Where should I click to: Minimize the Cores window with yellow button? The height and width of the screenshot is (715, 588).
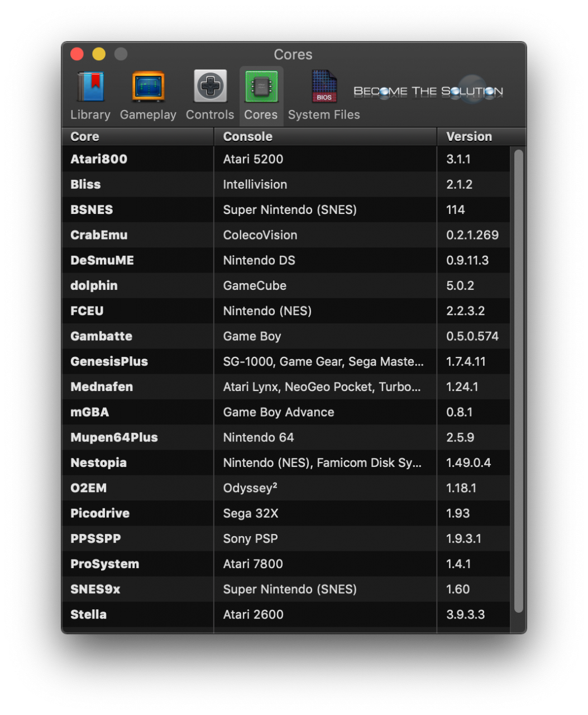point(99,54)
